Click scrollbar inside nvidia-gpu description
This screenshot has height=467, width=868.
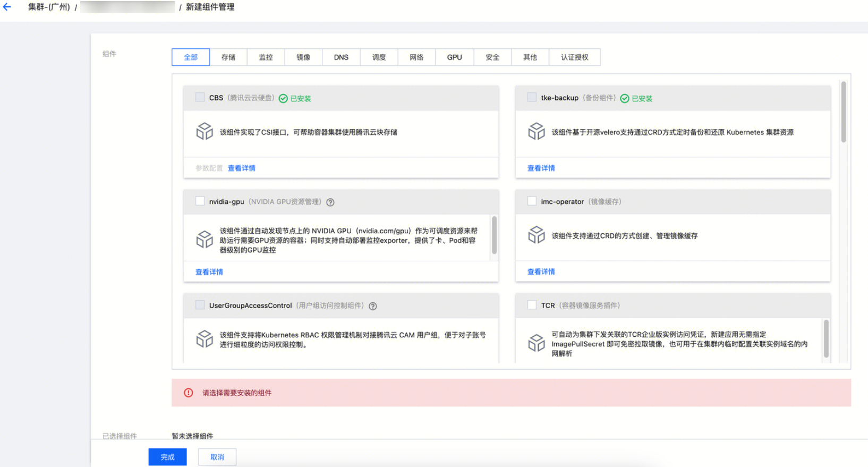pos(495,235)
